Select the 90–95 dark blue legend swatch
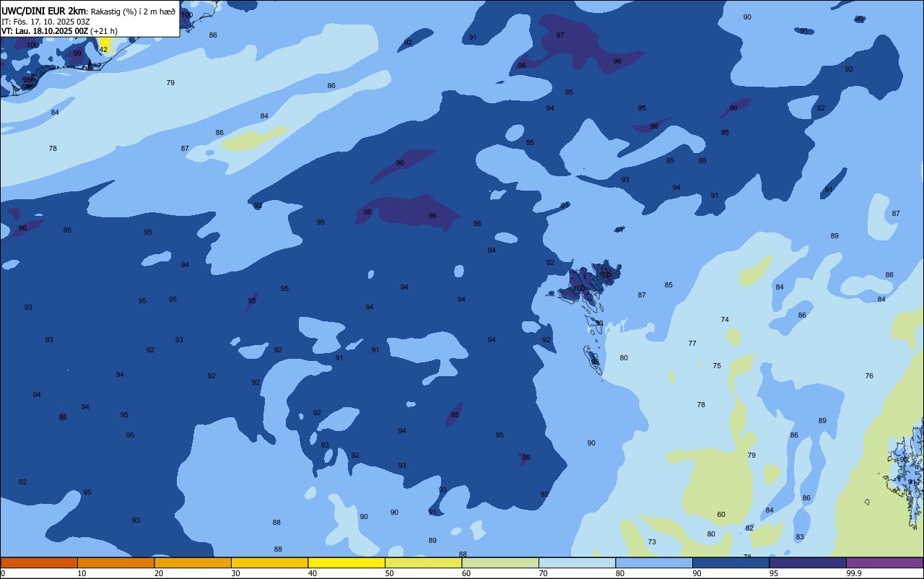This screenshot has width=924, height=579. click(731, 562)
